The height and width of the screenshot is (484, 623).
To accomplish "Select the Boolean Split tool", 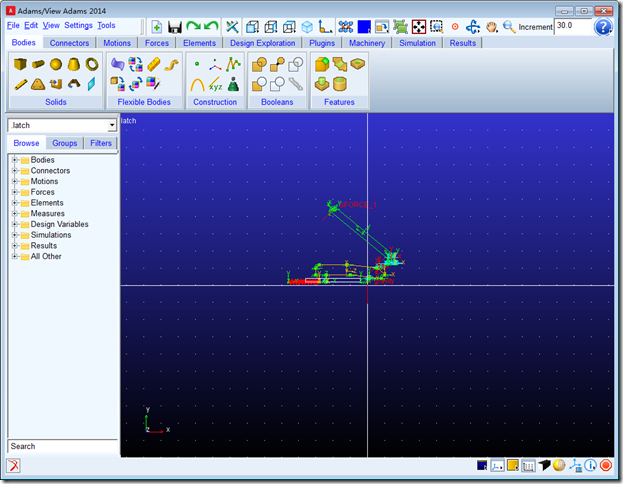I will (x=277, y=84).
